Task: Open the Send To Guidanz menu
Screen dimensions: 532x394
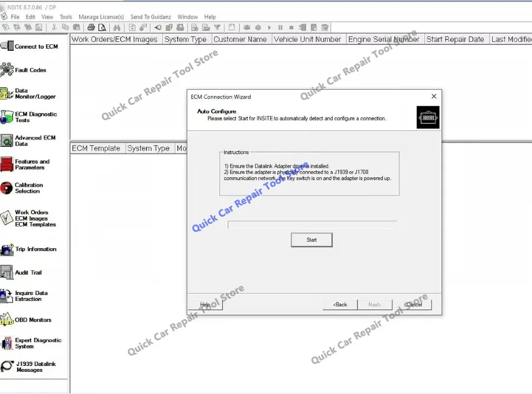Action: coord(151,17)
